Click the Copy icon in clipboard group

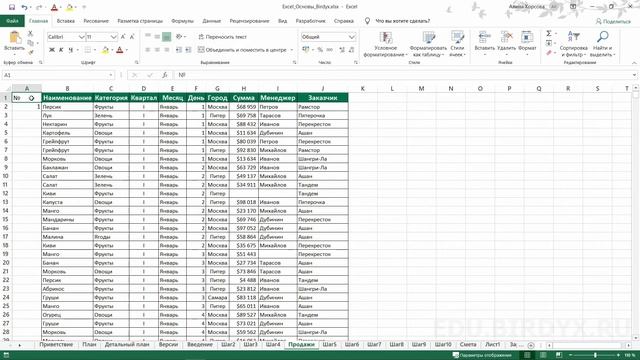[x=31, y=43]
